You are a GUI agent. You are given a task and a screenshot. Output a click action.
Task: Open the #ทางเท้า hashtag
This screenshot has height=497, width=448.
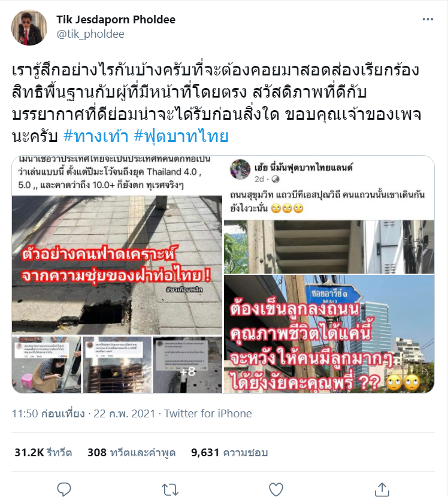96,137
